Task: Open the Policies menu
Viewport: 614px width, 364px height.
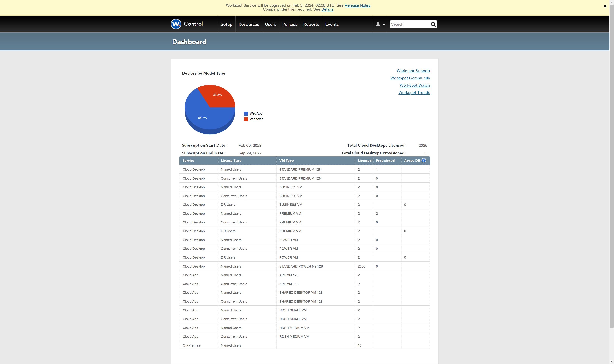Action: [x=289, y=24]
